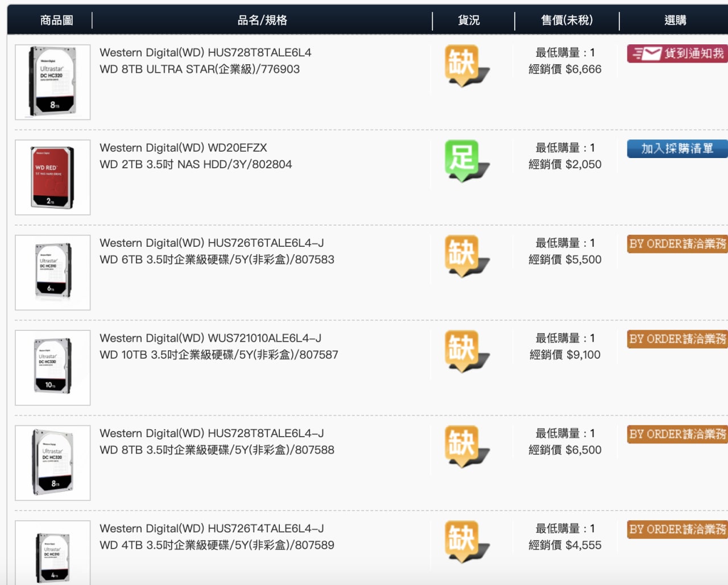The image size is (728, 585).
Task: Click the stock status icon for WUS721010ALE6L4-J
Action: coord(467,351)
